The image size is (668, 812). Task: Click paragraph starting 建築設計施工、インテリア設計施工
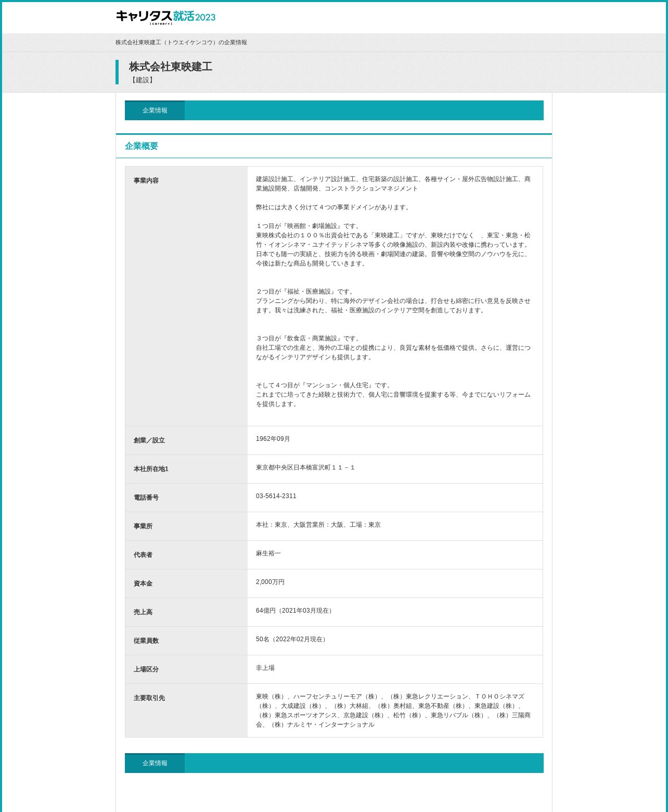(393, 184)
